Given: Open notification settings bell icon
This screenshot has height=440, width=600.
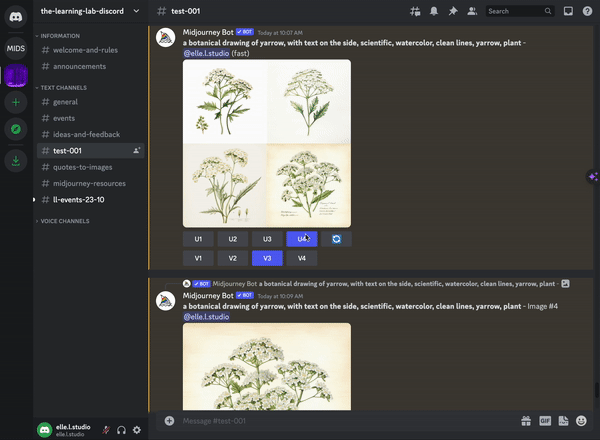Looking at the screenshot, I should tap(434, 11).
